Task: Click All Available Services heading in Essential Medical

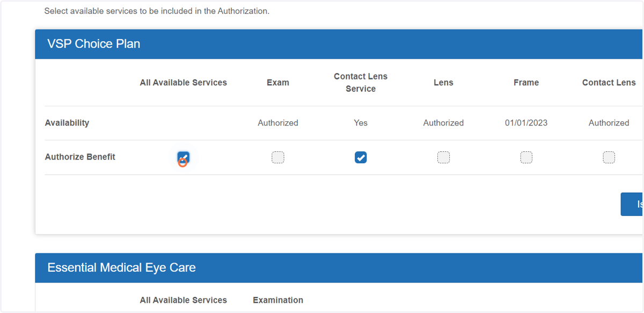Action: (x=184, y=300)
